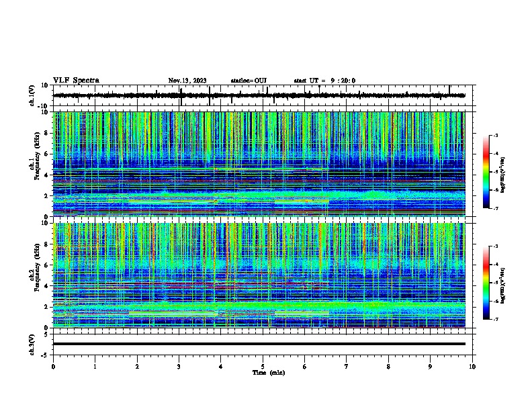532x411 pixels.
Task: Click the "-3" label atop the ch.1 color bar
Action: [495, 135]
